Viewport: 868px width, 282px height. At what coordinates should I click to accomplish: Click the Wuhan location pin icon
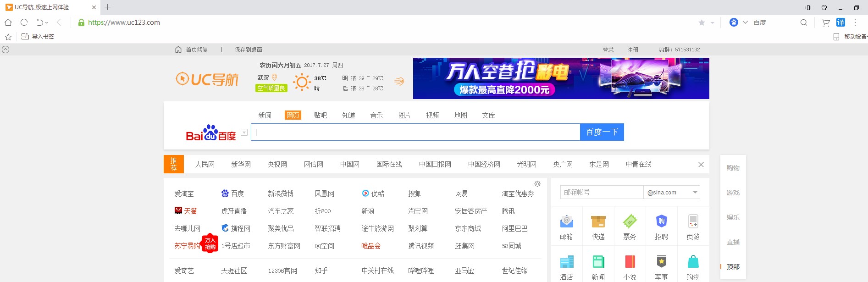(x=275, y=77)
